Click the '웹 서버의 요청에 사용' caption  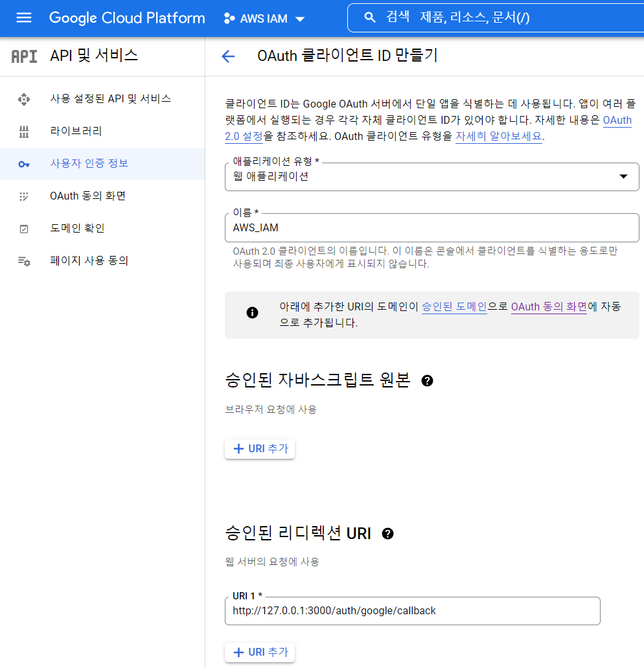coord(272,562)
